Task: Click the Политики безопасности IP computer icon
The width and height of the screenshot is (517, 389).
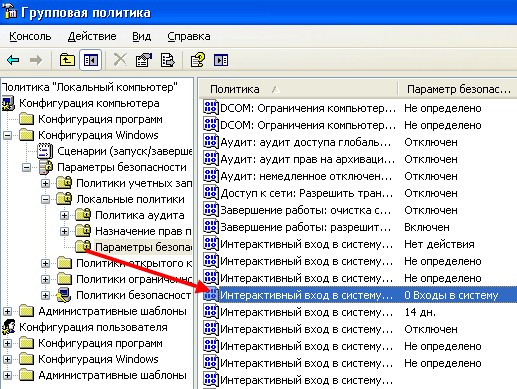Action: click(x=64, y=295)
